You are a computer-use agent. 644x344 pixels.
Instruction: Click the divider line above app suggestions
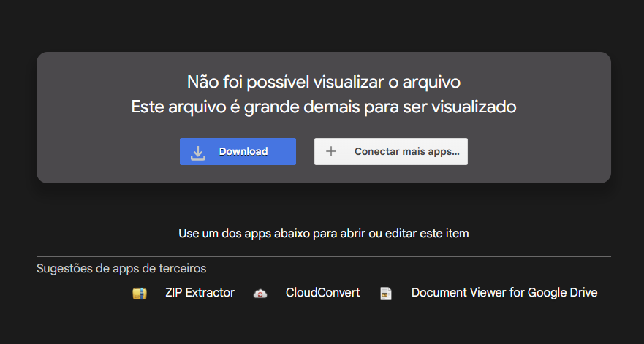tap(323, 257)
